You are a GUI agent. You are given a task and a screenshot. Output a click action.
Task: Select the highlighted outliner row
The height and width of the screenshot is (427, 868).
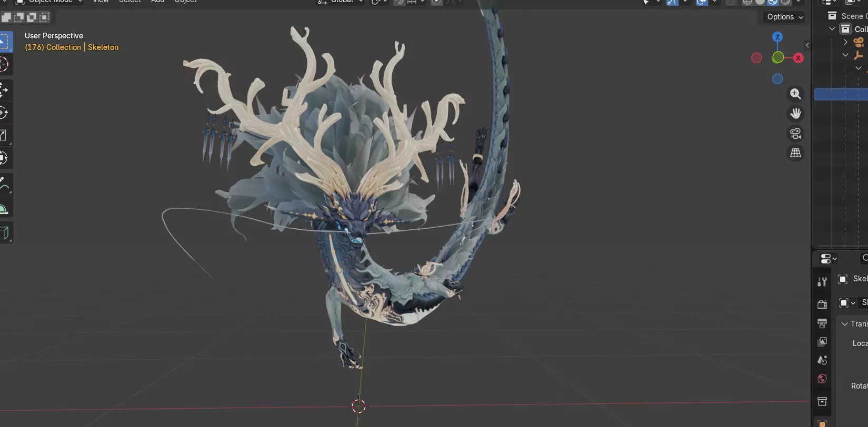841,94
